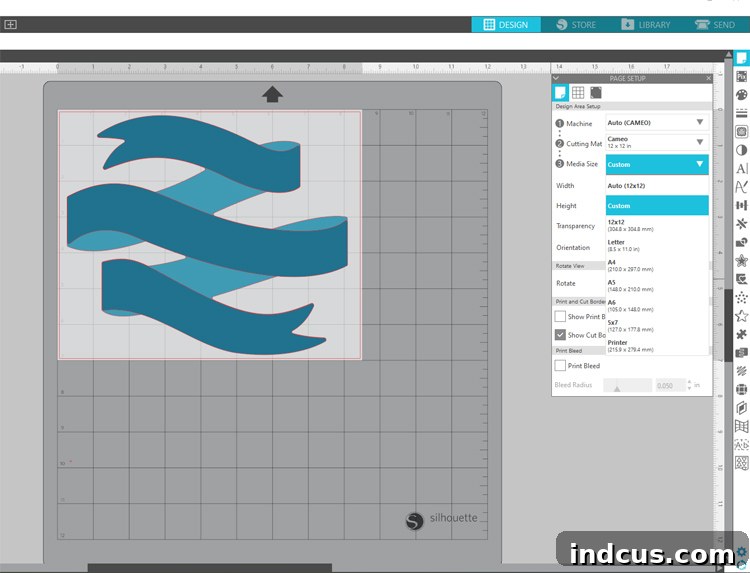Uncheck Show Cut Border checkbox
The width and height of the screenshot is (750, 573).
coord(560,335)
